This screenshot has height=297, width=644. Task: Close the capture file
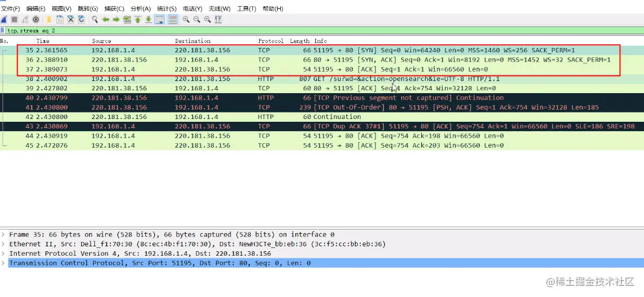[71, 19]
